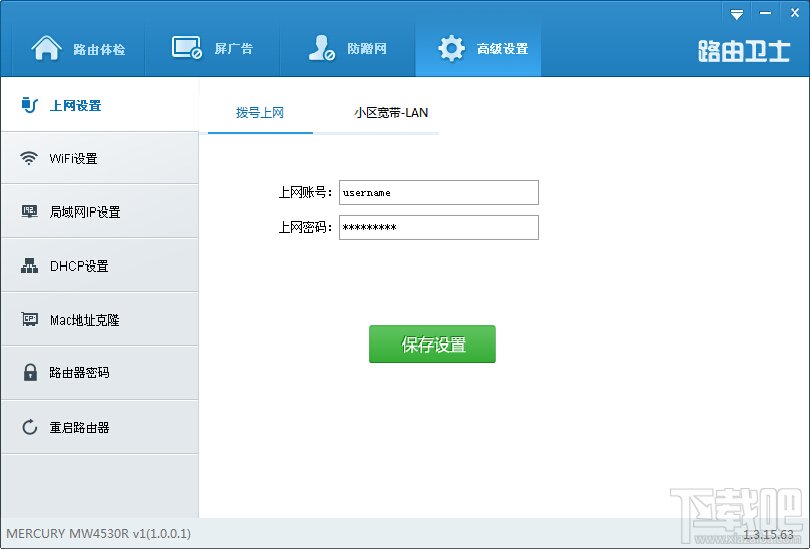This screenshot has height=549, width=810.
Task: Open 上网设置 in the sidebar
Action: click(100, 105)
